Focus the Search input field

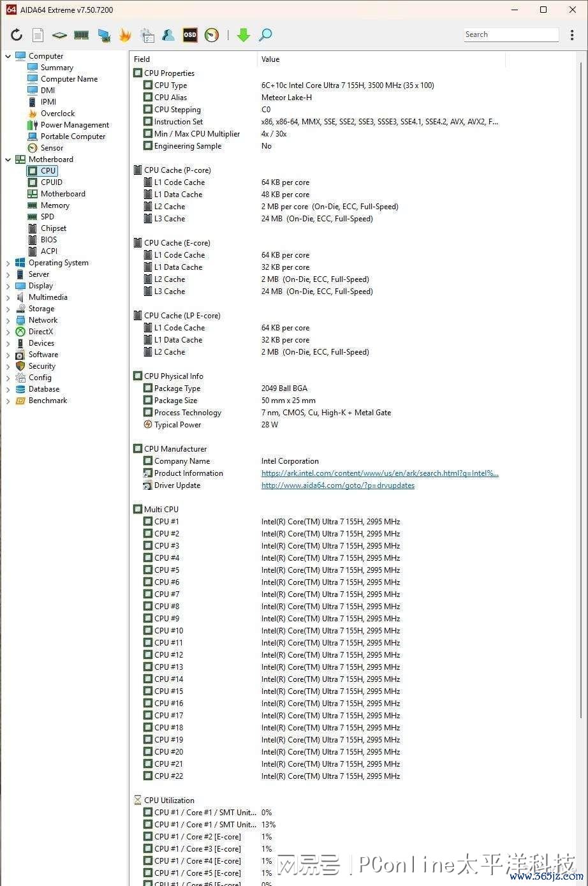tap(511, 34)
